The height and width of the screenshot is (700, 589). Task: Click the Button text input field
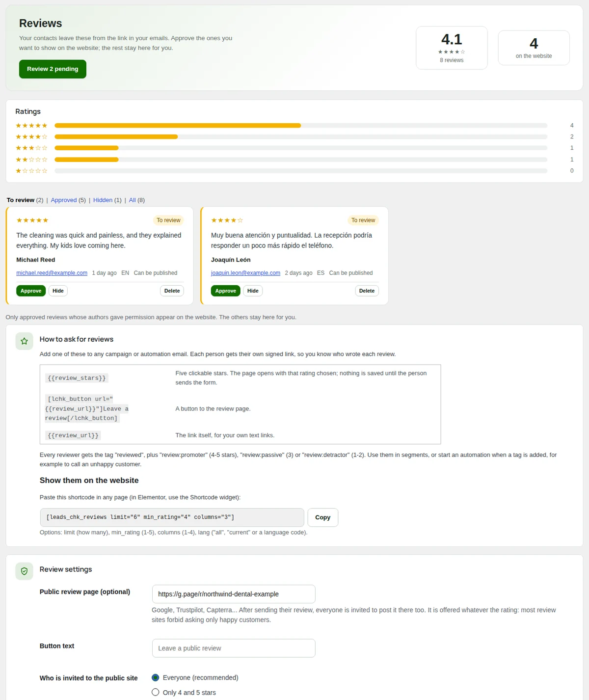(x=234, y=648)
